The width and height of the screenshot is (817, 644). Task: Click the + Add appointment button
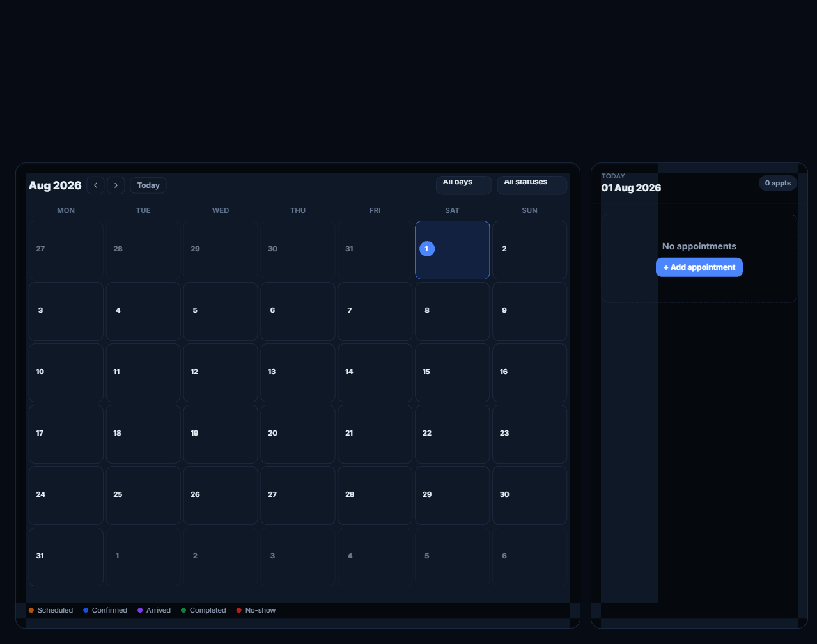[699, 267]
